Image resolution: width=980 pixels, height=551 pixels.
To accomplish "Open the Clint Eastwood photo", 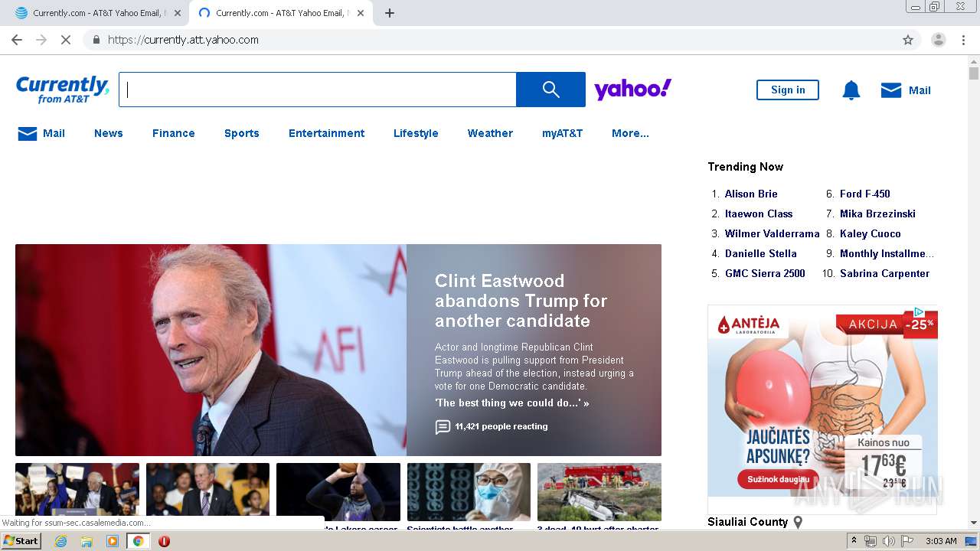I will tap(211, 350).
